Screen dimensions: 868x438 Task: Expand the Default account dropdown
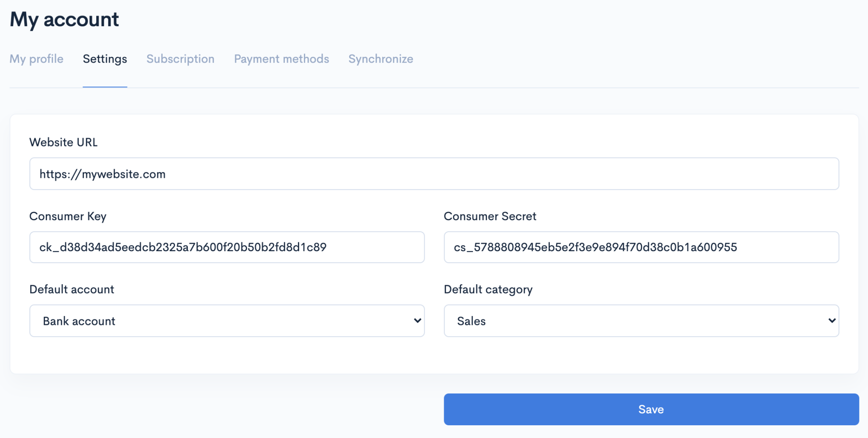tap(227, 321)
